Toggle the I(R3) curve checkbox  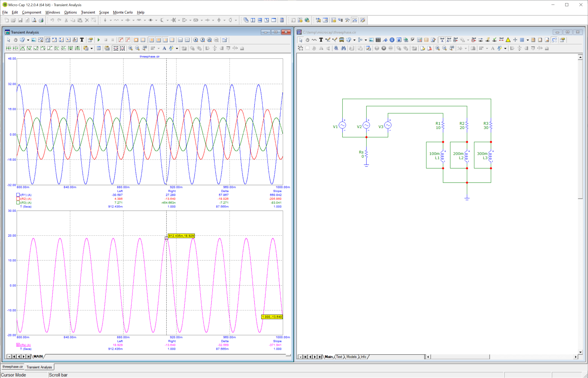pos(18,203)
